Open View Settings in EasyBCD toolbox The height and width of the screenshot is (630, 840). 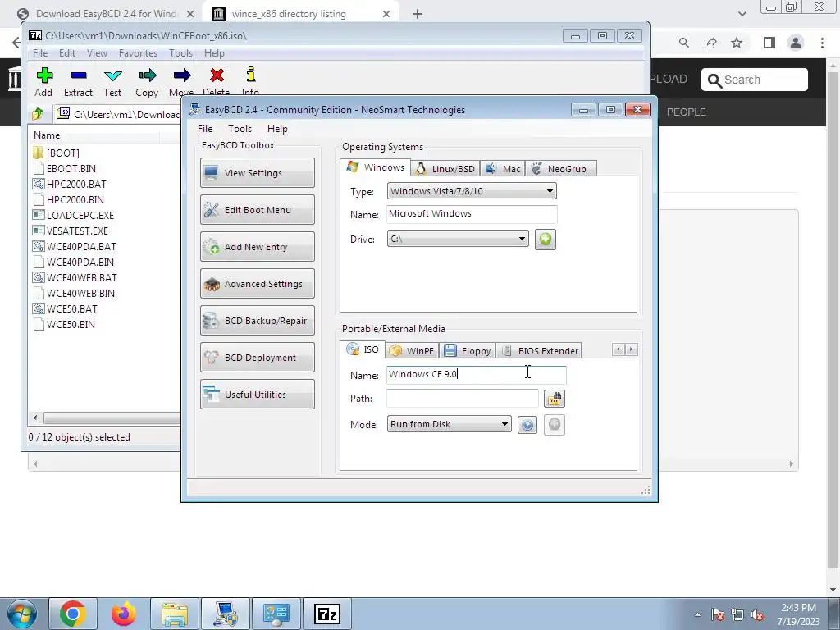coord(257,172)
